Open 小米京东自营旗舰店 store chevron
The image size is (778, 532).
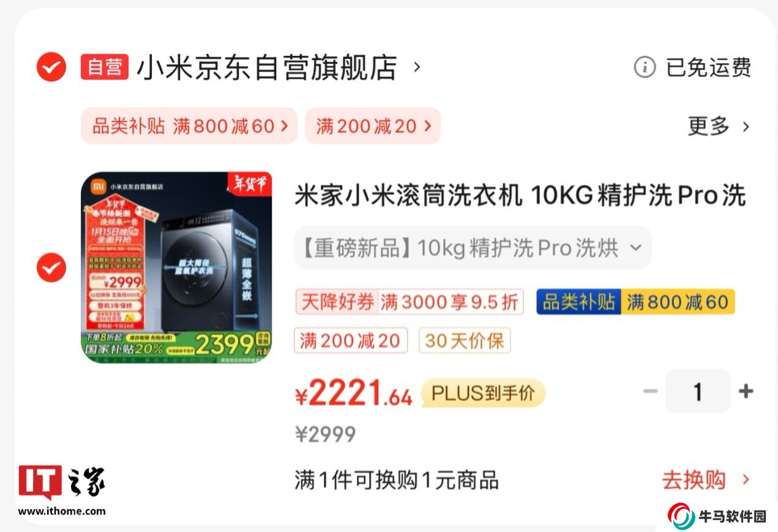(x=417, y=66)
